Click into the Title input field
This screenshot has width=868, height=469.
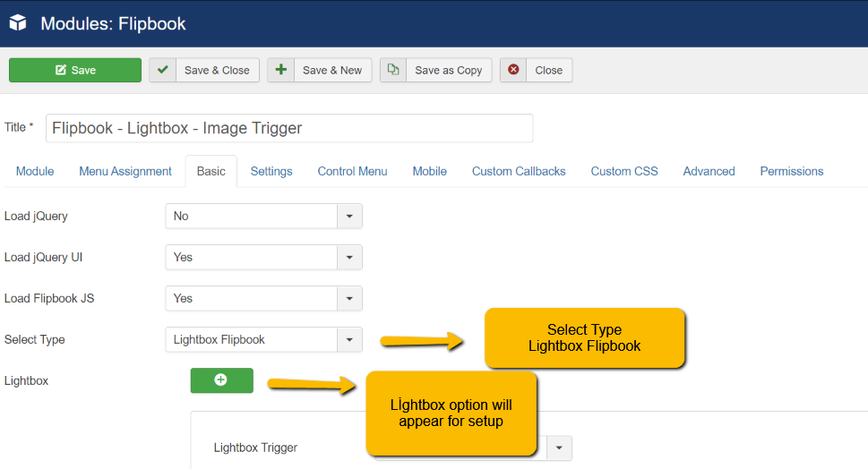pos(289,128)
